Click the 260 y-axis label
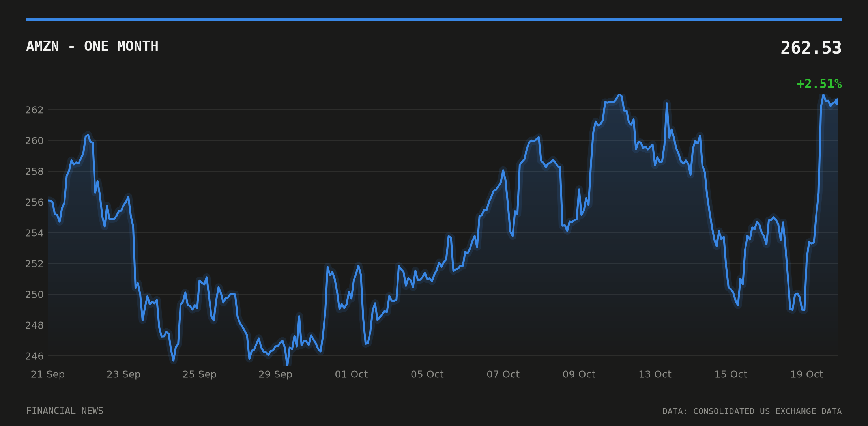 coord(34,141)
